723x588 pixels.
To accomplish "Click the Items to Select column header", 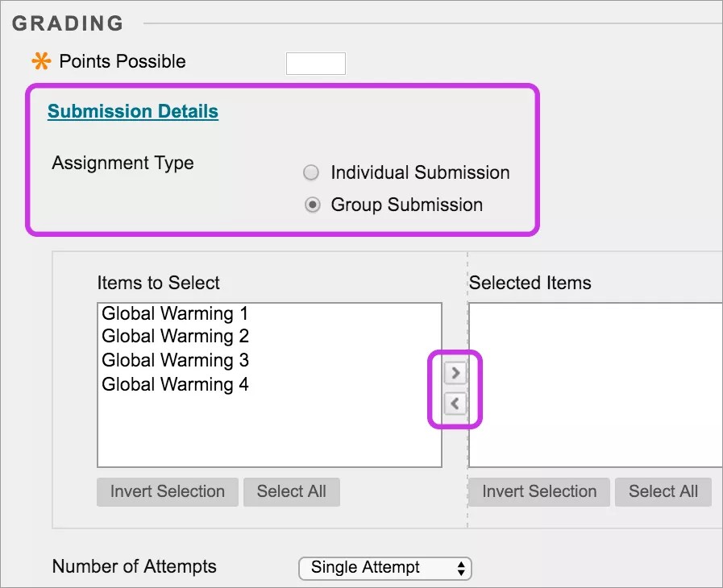I will click(x=158, y=283).
